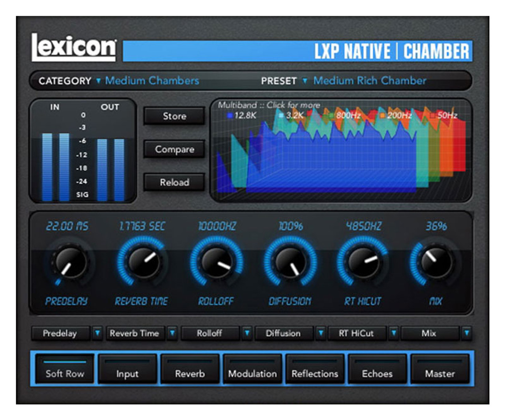Click the RT HiCut knob

point(363,262)
